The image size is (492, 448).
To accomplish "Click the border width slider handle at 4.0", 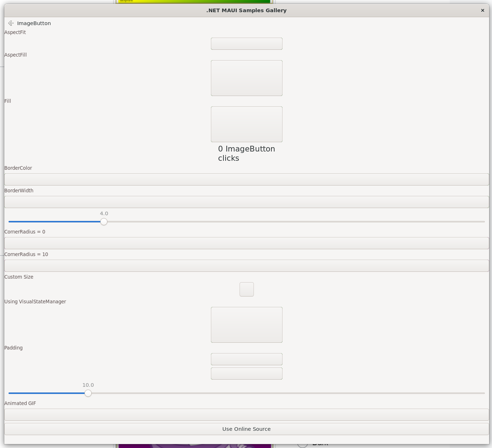I will 104,222.
